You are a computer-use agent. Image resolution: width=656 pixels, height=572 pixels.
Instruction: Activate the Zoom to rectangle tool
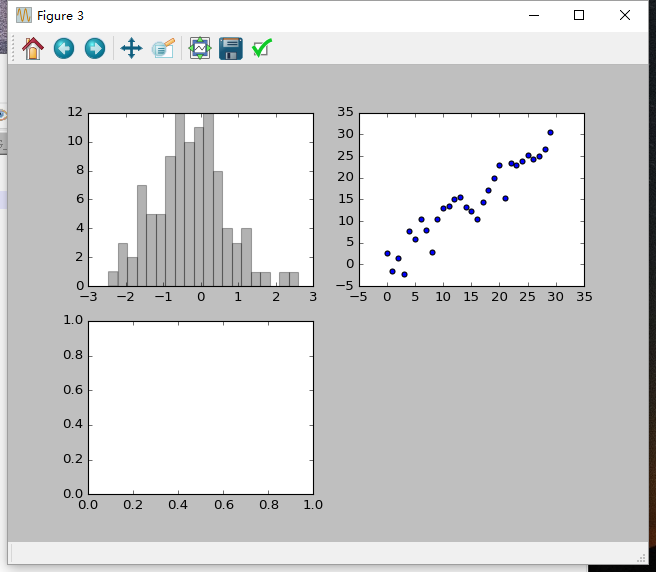pyautogui.click(x=163, y=49)
